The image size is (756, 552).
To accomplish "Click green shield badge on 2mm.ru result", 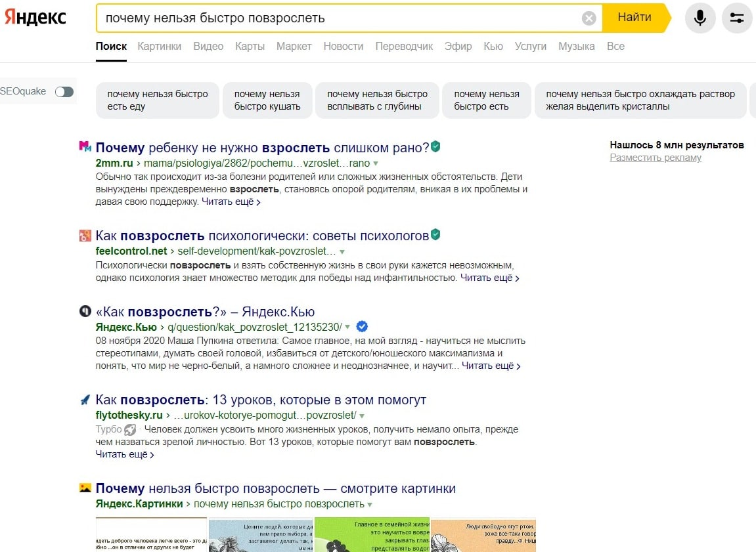I will point(435,146).
